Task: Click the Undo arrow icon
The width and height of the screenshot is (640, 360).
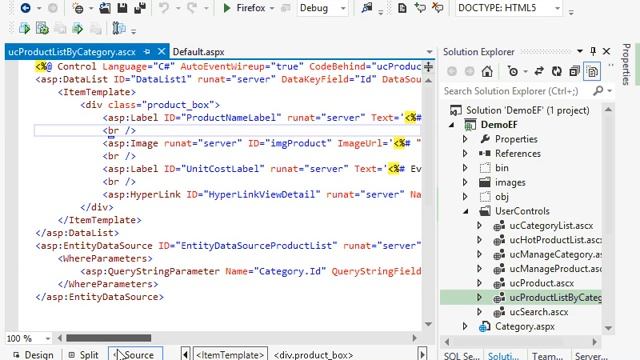Action: coord(164,8)
